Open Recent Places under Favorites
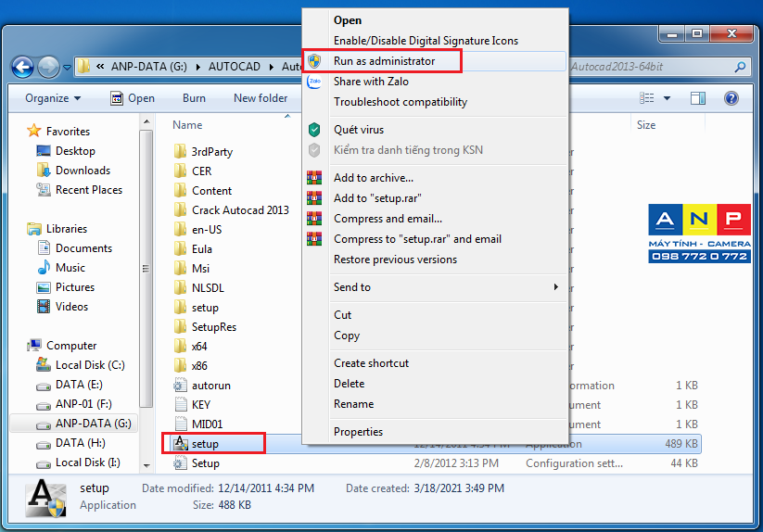 [x=80, y=190]
